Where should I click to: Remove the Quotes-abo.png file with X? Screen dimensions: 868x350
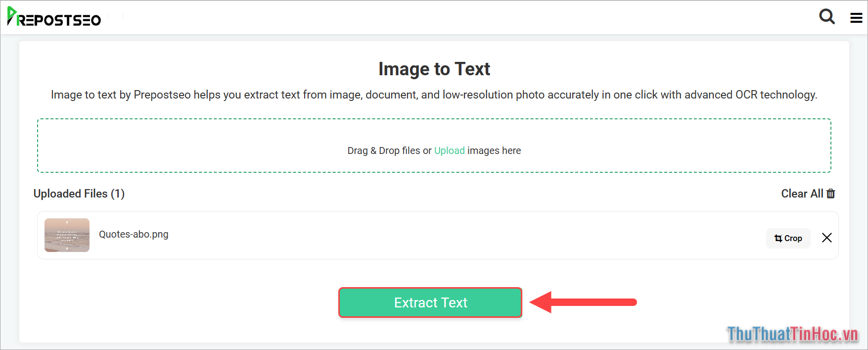[x=826, y=238]
